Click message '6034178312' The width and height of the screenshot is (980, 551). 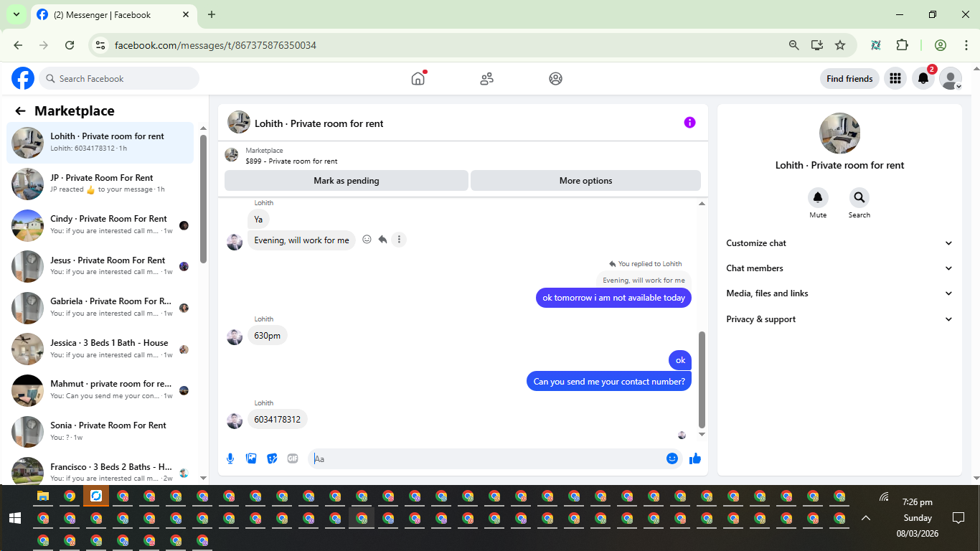(278, 420)
